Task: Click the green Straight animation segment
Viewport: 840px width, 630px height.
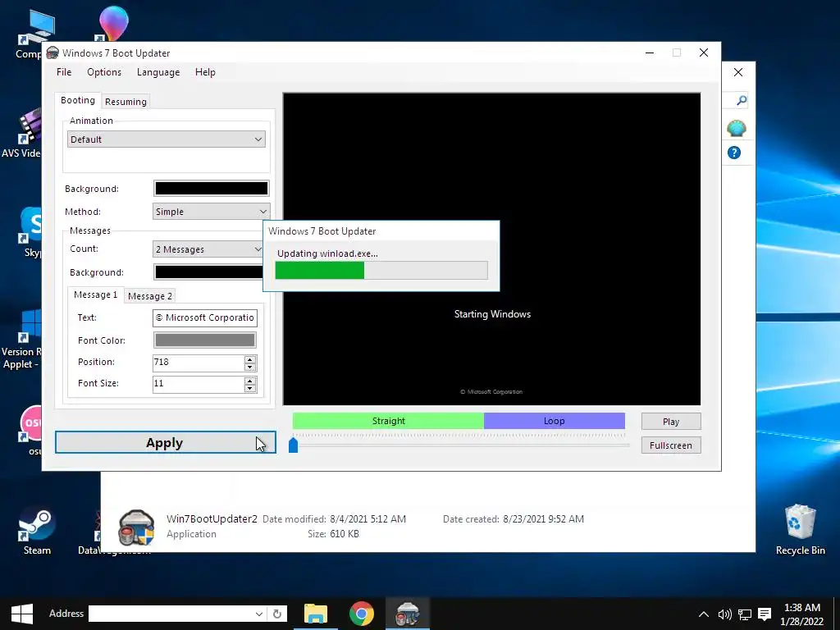Action: click(388, 421)
